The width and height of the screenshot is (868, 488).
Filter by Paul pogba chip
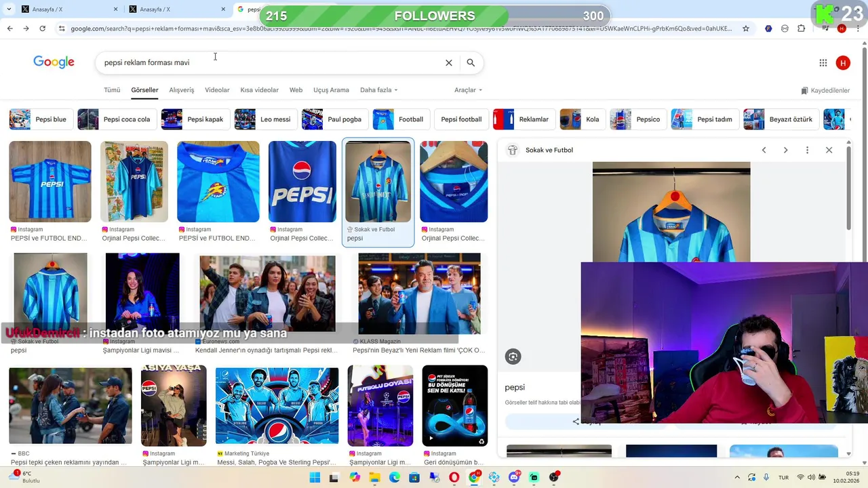tap(334, 119)
